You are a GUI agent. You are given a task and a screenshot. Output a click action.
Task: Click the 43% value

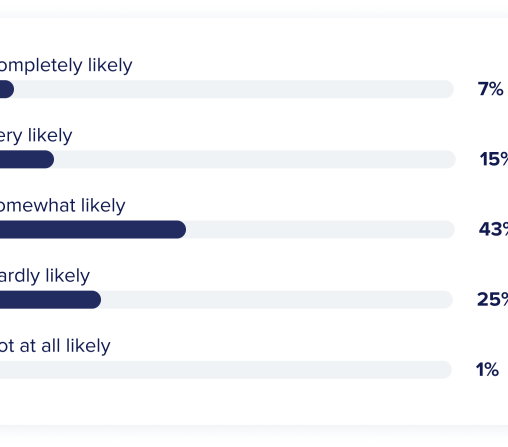point(493,229)
